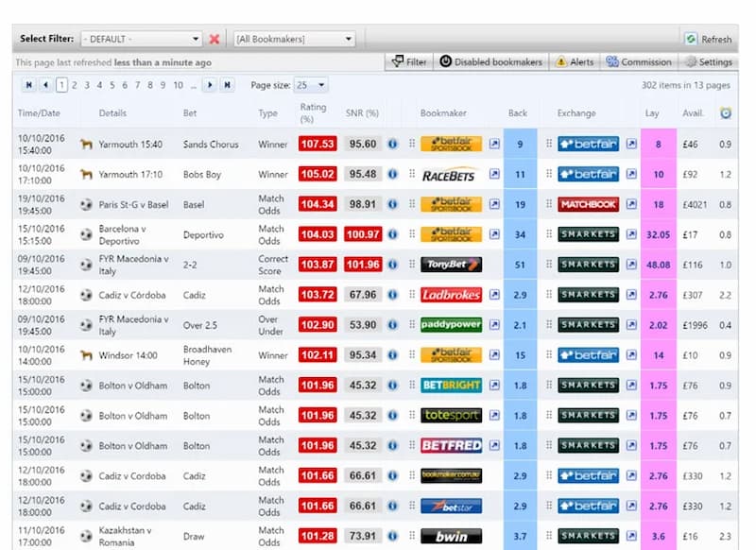The height and width of the screenshot is (550, 756).
Task: Open the Filter panel in the toolbar
Action: pyautogui.click(x=408, y=61)
